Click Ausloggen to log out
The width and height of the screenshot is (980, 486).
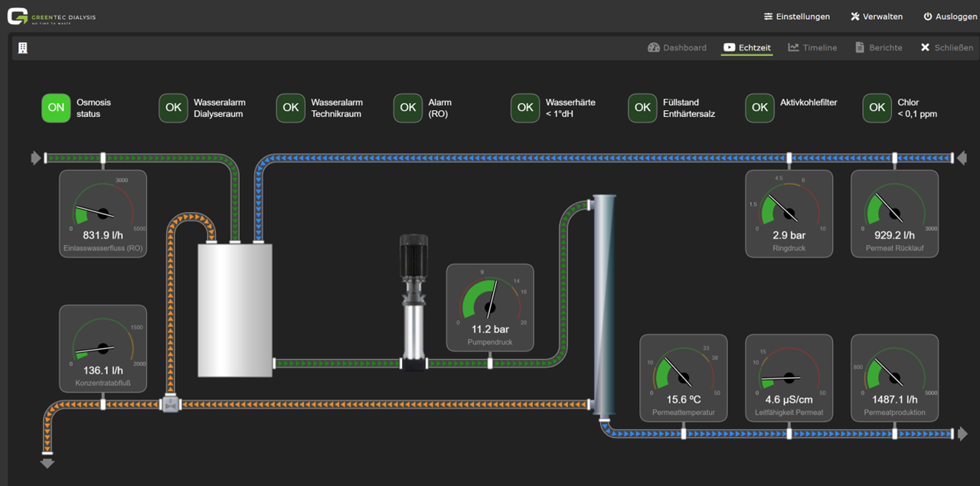tap(948, 16)
